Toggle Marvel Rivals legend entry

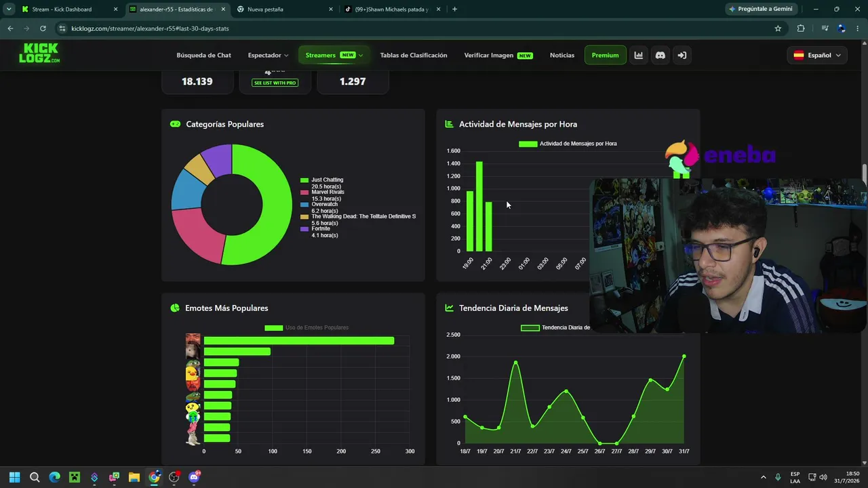(x=323, y=195)
